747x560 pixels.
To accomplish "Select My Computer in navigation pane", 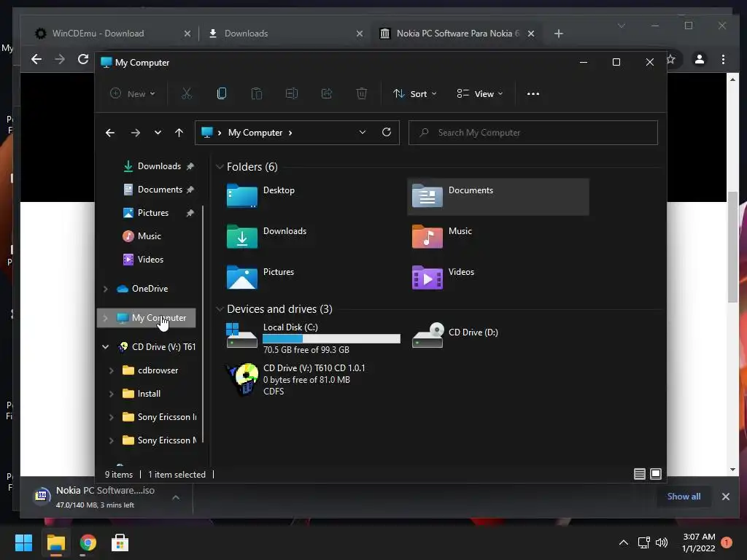I will click(x=146, y=318).
